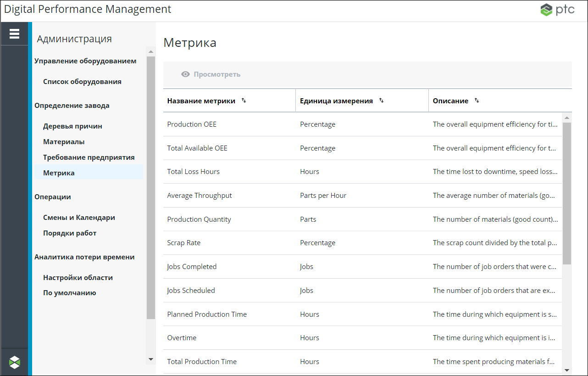Viewport: 588px width, 376px height.
Task: Open Деревья причин page
Action: click(x=72, y=126)
